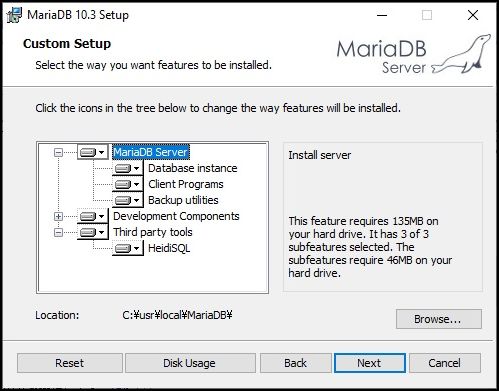Select Backup utilities in feature tree
Viewport: 499px width, 391px height.
point(183,200)
